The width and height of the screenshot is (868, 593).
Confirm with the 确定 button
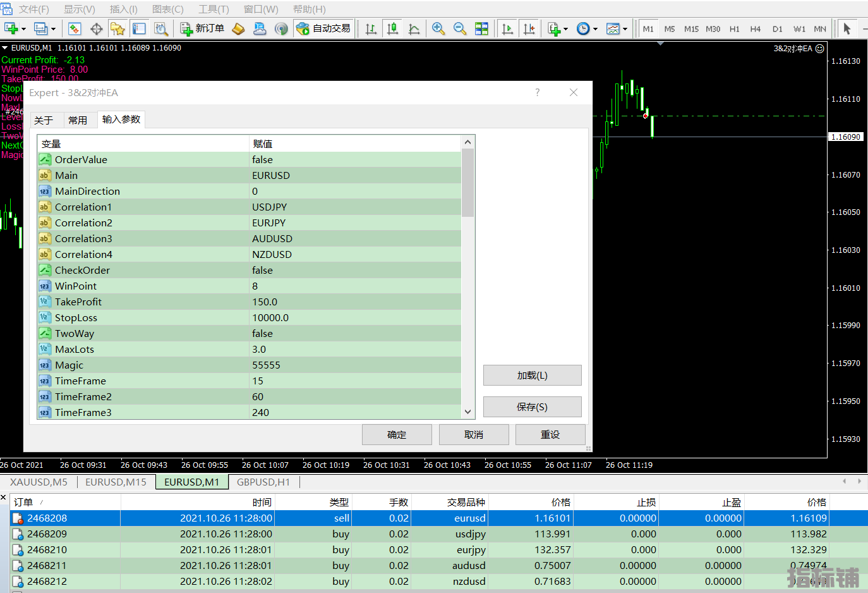tap(397, 434)
